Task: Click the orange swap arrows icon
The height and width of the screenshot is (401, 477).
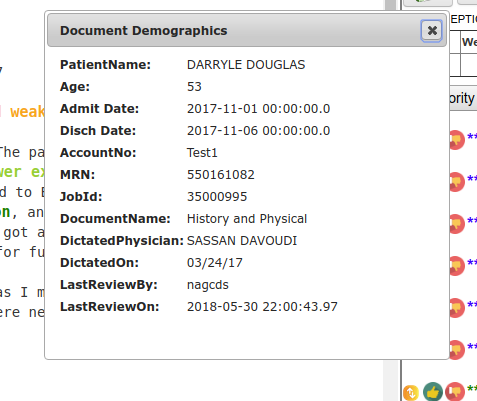Action: [x=411, y=393]
